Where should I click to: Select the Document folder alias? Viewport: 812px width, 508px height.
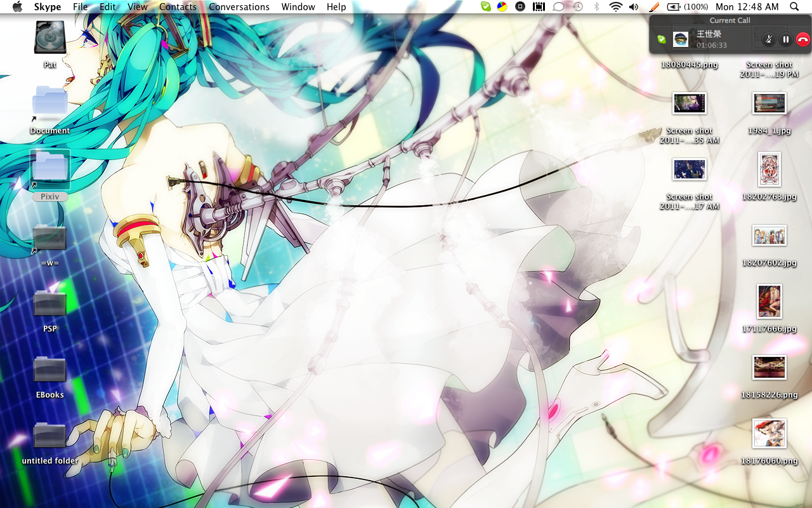click(x=50, y=102)
